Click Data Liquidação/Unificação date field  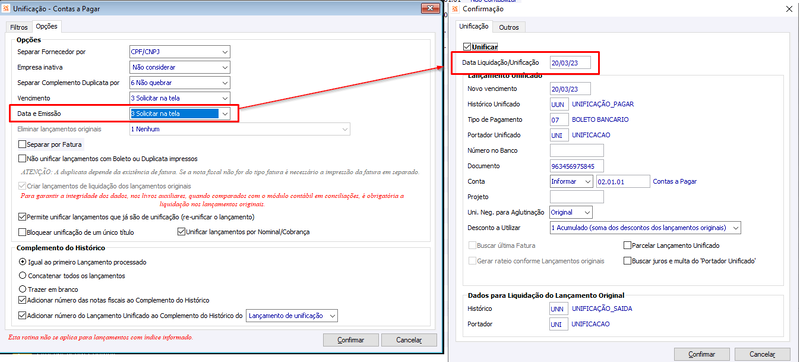click(x=570, y=63)
